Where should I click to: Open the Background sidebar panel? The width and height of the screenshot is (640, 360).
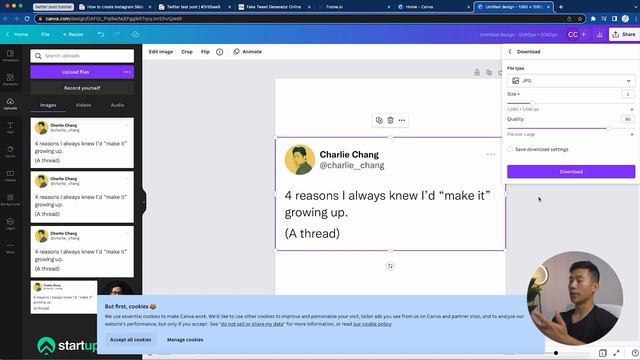tap(10, 200)
